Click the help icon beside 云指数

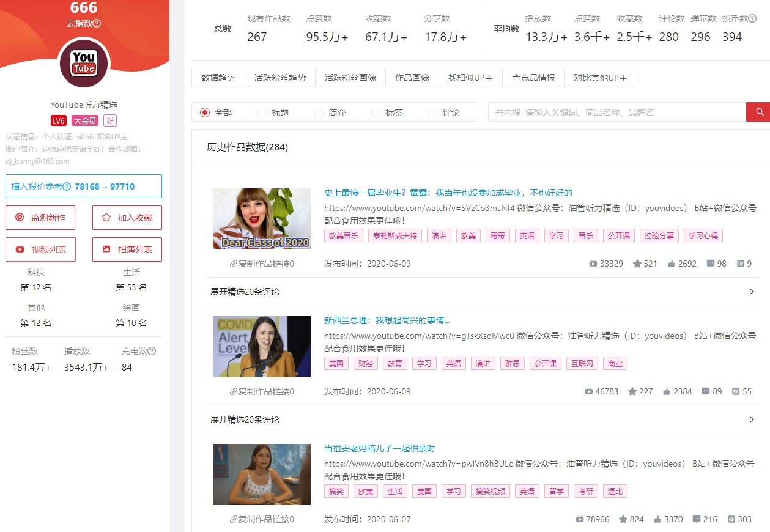97,23
